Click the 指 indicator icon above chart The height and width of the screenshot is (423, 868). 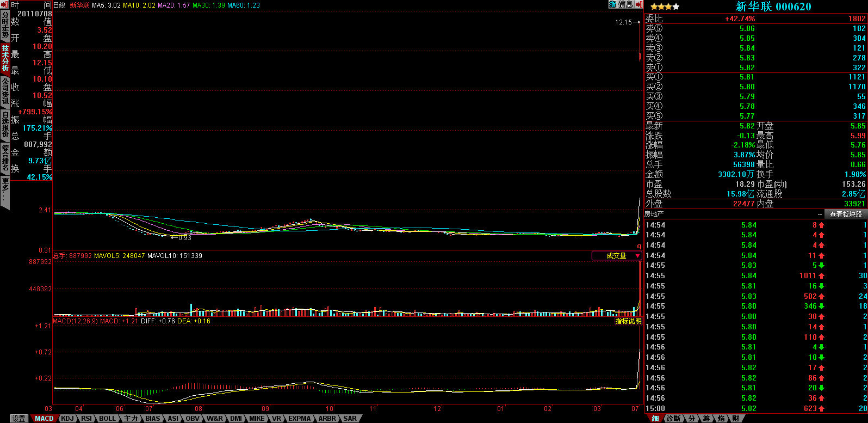(x=612, y=4)
